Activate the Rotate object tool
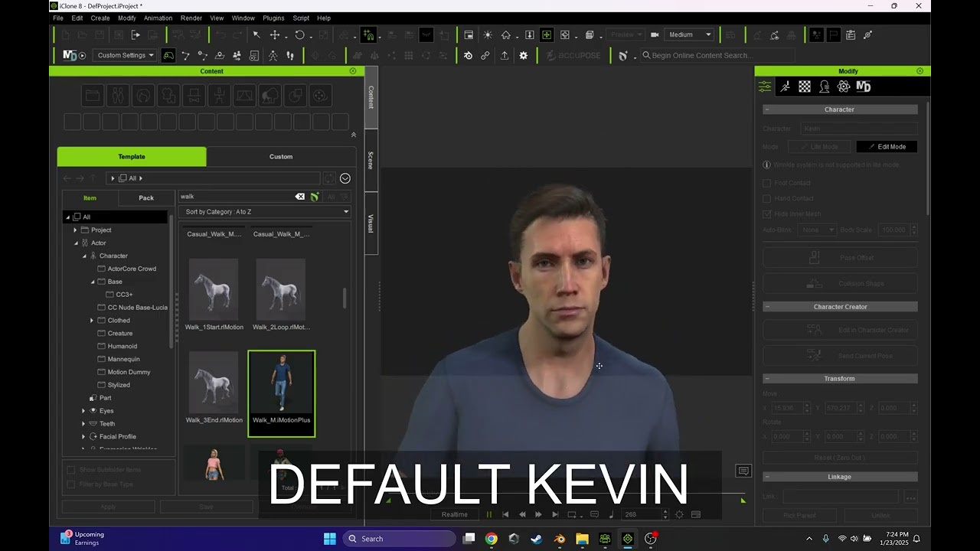 [299, 34]
